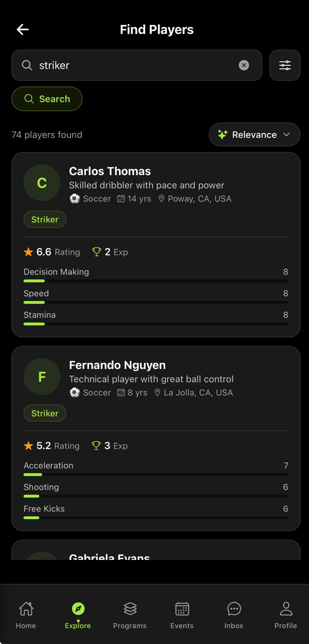Select Carlos Thomas's C avatar
This screenshot has height=644, width=309.
click(42, 183)
